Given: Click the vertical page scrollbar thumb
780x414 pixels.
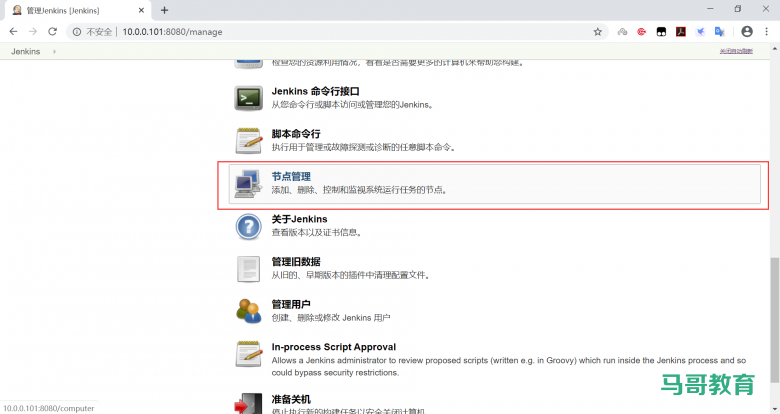Looking at the screenshot, I should (775, 320).
